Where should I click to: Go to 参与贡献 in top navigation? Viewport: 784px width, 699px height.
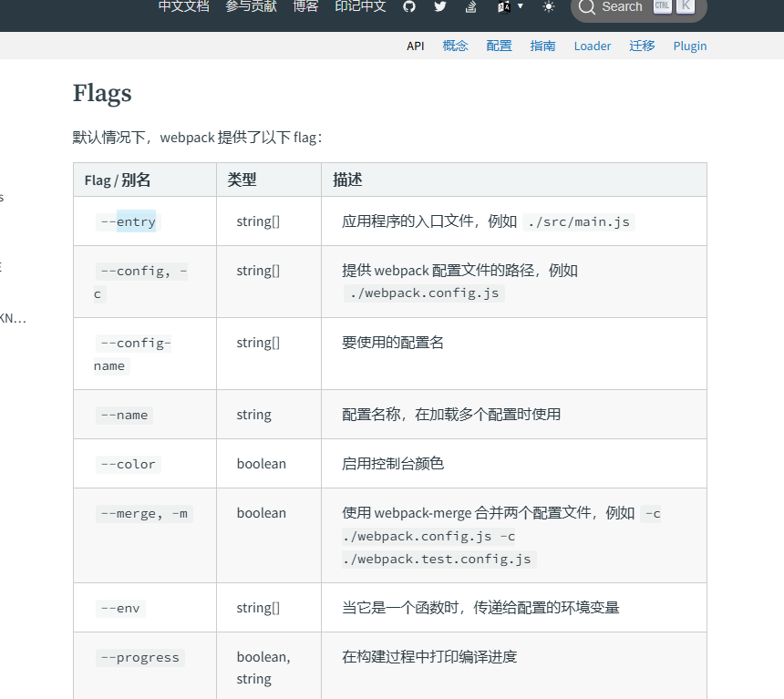(251, 6)
